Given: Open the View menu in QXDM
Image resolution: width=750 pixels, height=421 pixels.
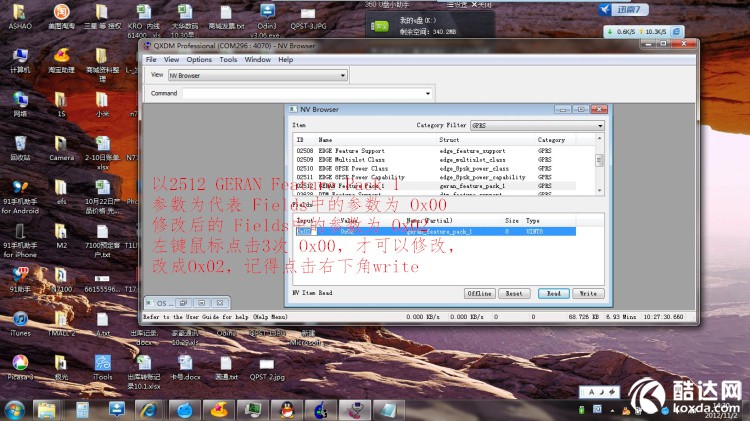Looking at the screenshot, I should (x=171, y=59).
